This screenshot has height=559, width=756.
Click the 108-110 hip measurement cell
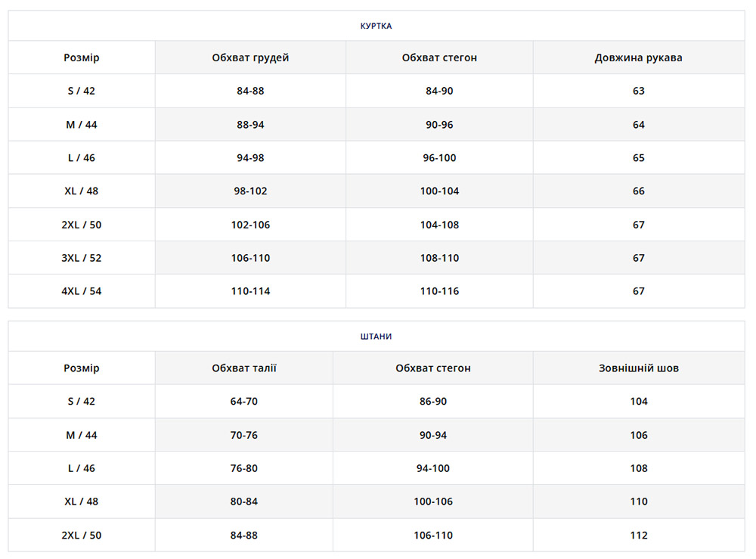pos(439,258)
